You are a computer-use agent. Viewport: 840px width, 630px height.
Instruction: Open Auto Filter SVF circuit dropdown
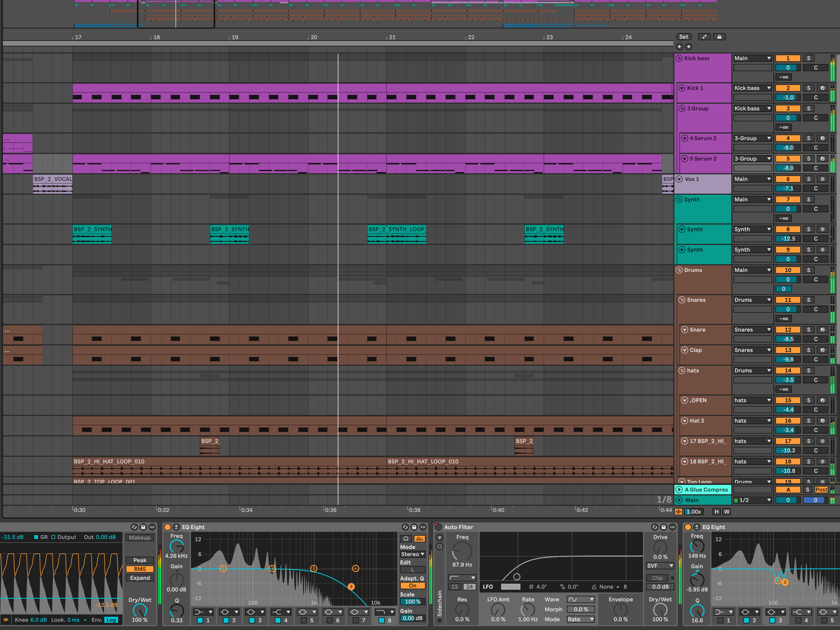pyautogui.click(x=660, y=566)
